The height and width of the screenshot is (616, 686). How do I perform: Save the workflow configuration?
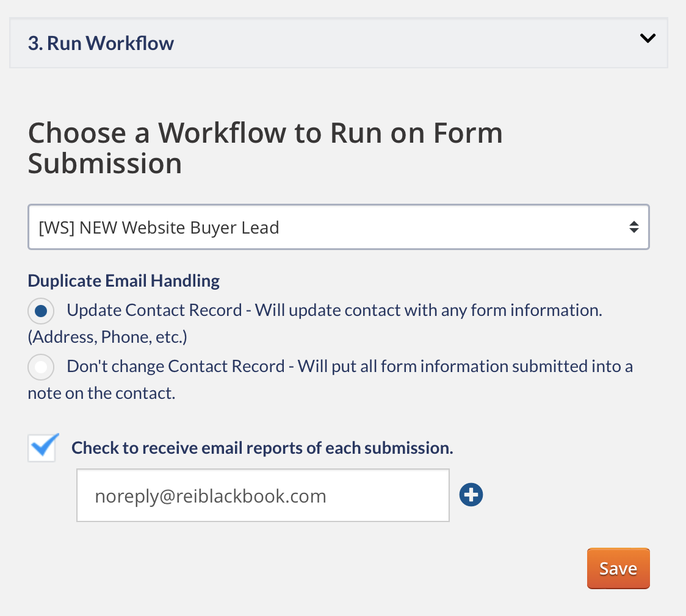(618, 568)
